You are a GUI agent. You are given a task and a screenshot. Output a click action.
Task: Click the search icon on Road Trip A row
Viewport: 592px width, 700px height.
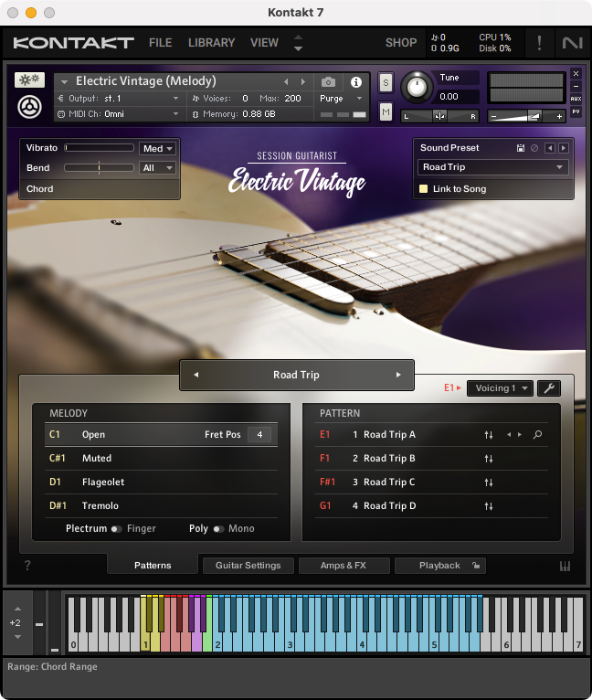pos(537,434)
